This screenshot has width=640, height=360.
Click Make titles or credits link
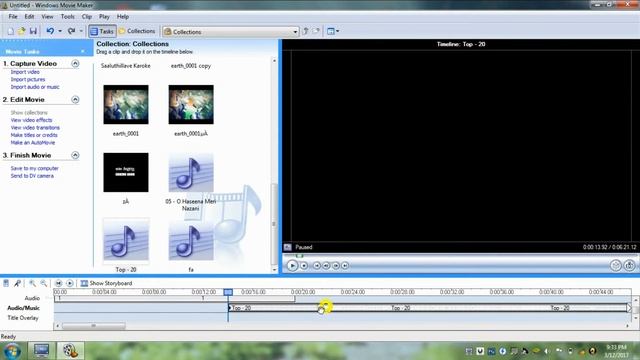click(34, 135)
